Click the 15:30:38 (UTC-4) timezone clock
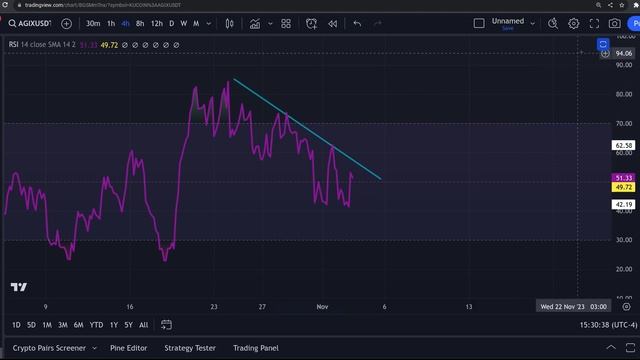This screenshot has height=360, width=640. [608, 325]
